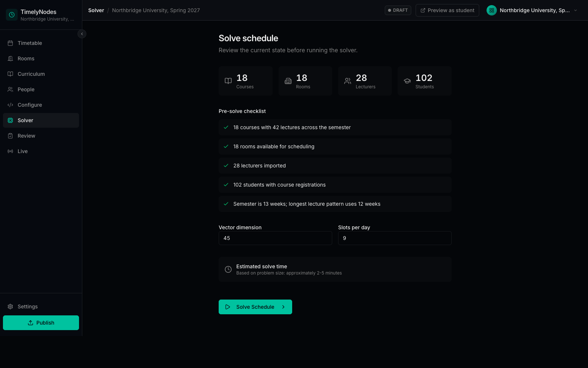Viewport: 588px width, 368px height.
Task: Click the checkmark beside 102 students registrations
Action: 226,185
